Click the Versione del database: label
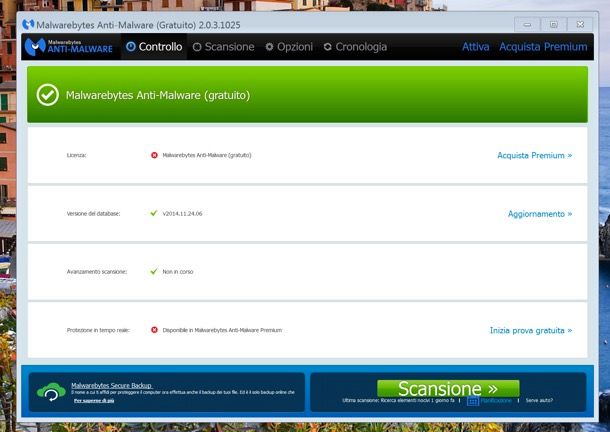 93,214
